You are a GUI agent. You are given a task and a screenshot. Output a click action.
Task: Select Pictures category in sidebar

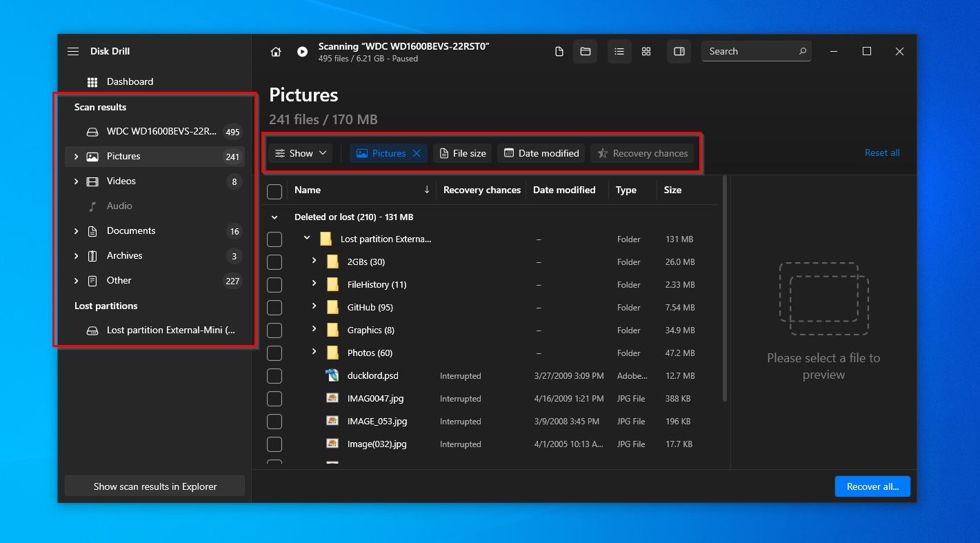154,157
